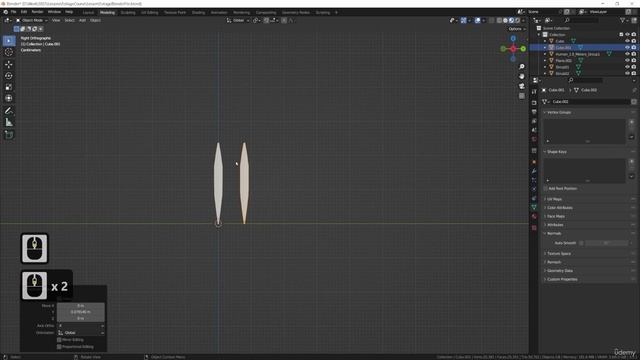Open the Render properties tab

(534, 103)
